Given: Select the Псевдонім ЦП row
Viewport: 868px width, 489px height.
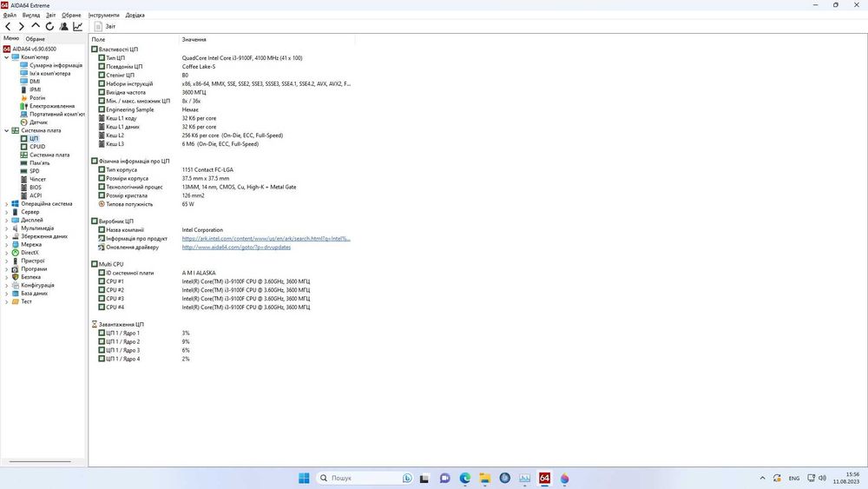Looking at the screenshot, I should (x=221, y=67).
